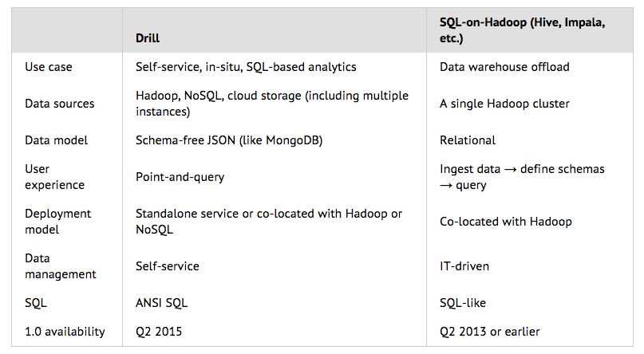The height and width of the screenshot is (354, 644).
Task: Click the "A single Hadoop cluster" cell
Action: coord(504,104)
